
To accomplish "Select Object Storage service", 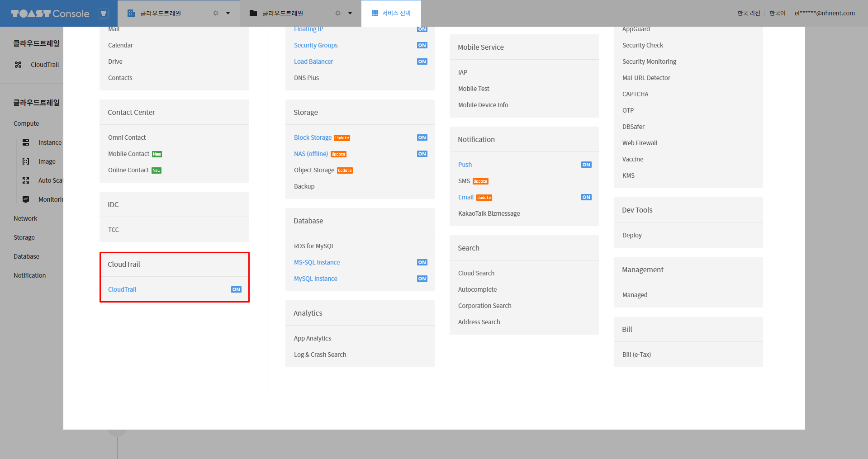I will (314, 170).
